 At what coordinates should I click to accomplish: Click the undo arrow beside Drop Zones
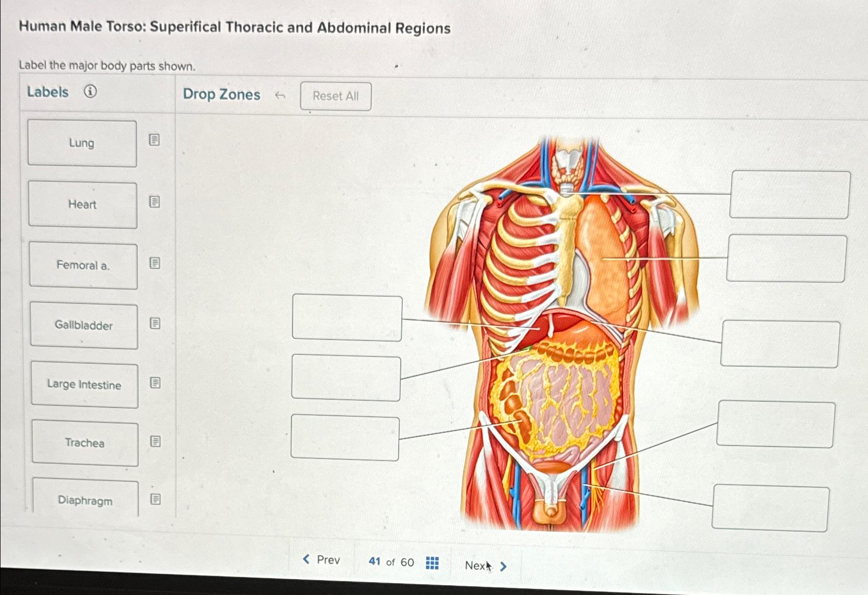280,95
